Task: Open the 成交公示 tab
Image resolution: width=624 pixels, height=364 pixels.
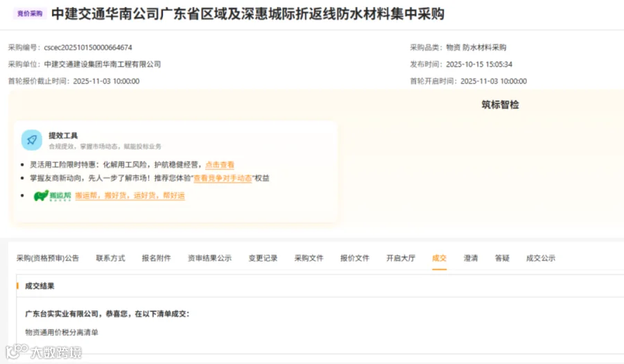Action: [540, 258]
